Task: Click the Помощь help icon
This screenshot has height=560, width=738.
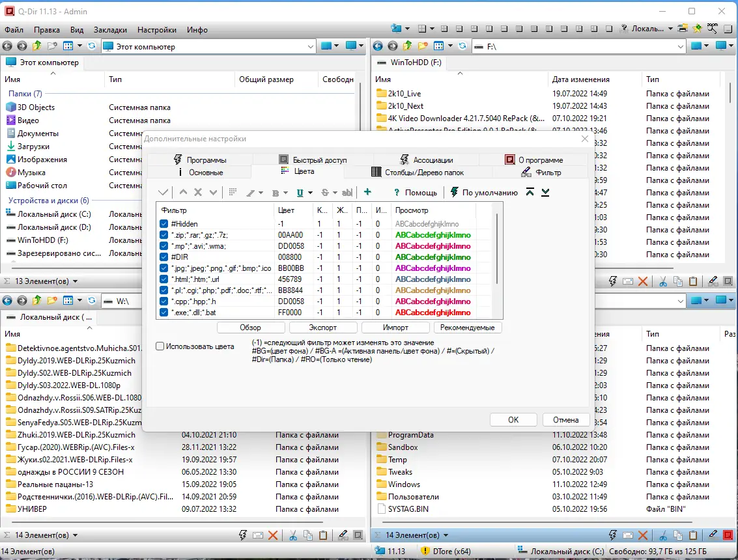Action: (397, 193)
